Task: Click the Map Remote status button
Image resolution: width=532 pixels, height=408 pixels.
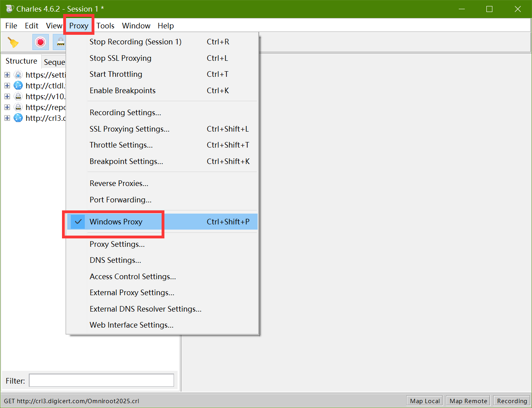Action: tap(468, 401)
